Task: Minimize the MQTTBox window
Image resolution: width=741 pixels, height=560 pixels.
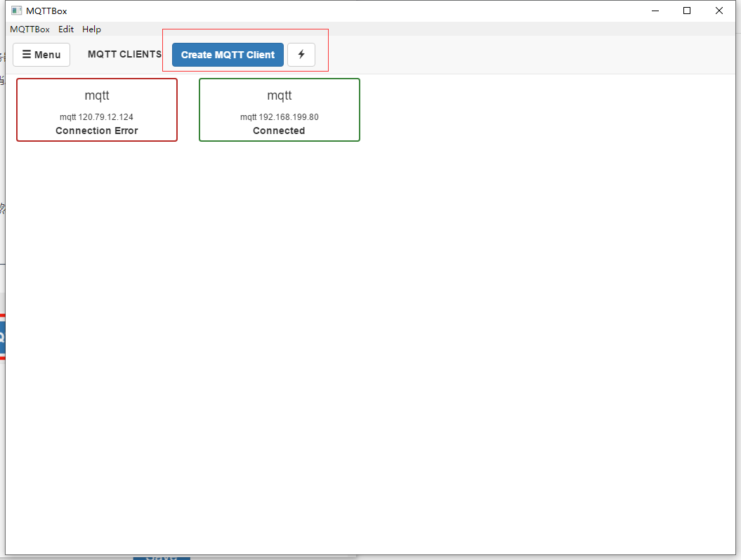Action: (655, 11)
